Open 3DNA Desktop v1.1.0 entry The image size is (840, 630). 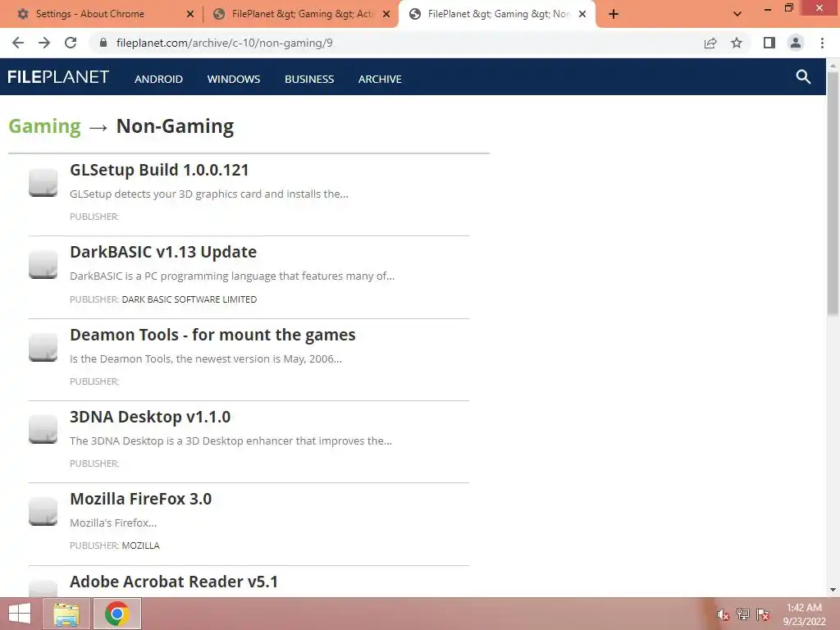tap(150, 417)
